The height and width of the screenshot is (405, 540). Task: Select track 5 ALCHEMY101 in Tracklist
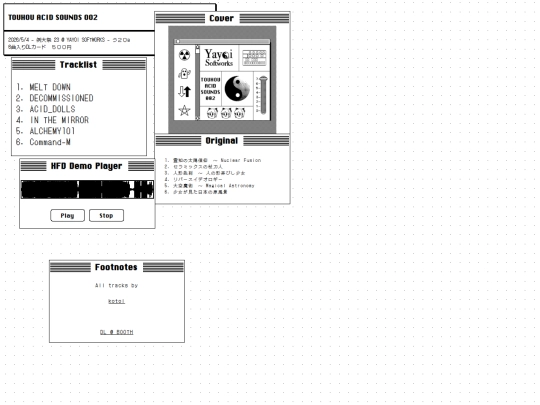tap(45, 131)
